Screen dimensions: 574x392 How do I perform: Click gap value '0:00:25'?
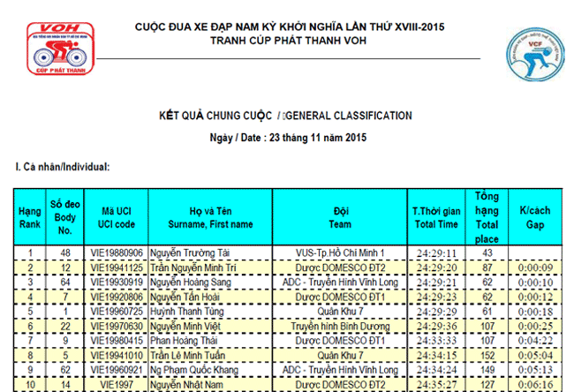535,327
